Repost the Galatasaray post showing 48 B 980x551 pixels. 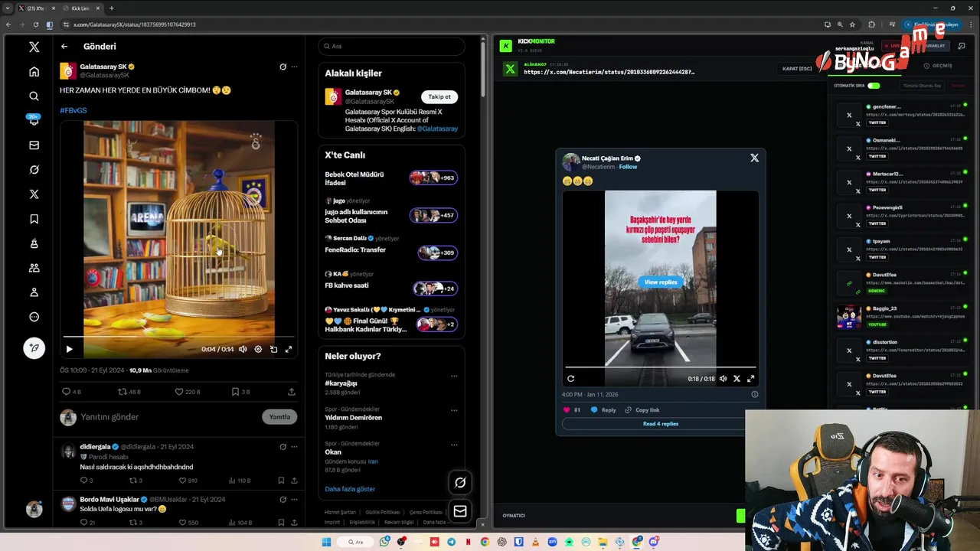click(x=129, y=392)
